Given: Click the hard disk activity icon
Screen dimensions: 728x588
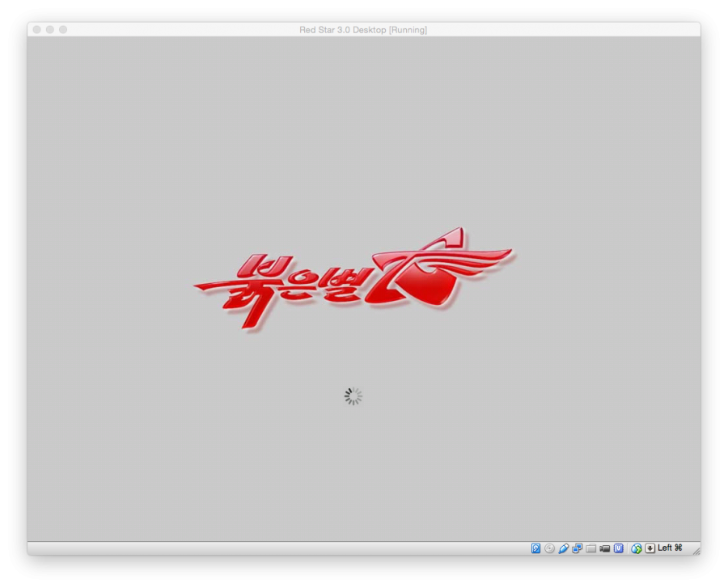Looking at the screenshot, I should 535,548.
